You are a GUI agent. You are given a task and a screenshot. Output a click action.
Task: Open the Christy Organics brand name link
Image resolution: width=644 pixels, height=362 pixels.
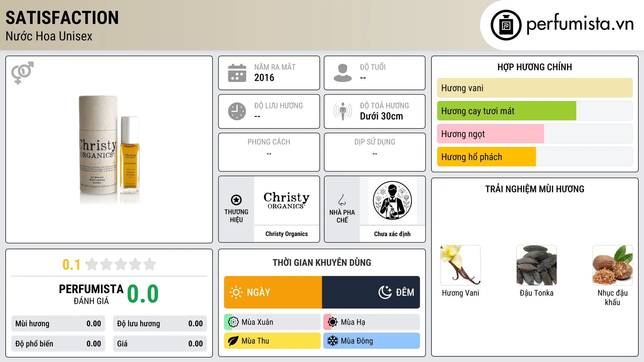pos(286,234)
